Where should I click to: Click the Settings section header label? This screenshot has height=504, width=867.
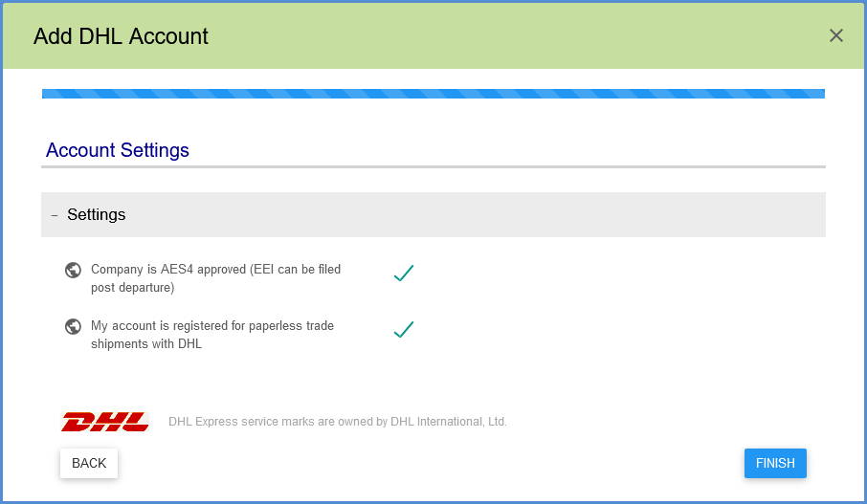(97, 214)
